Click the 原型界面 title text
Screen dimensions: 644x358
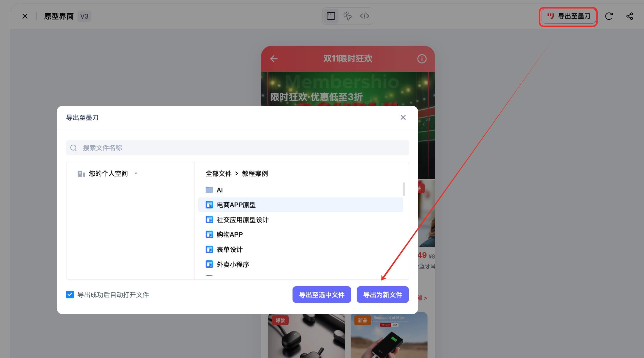[59, 16]
